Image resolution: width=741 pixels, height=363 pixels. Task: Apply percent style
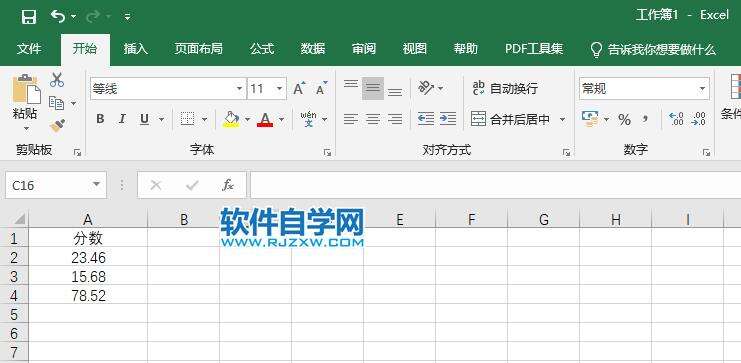(x=624, y=120)
